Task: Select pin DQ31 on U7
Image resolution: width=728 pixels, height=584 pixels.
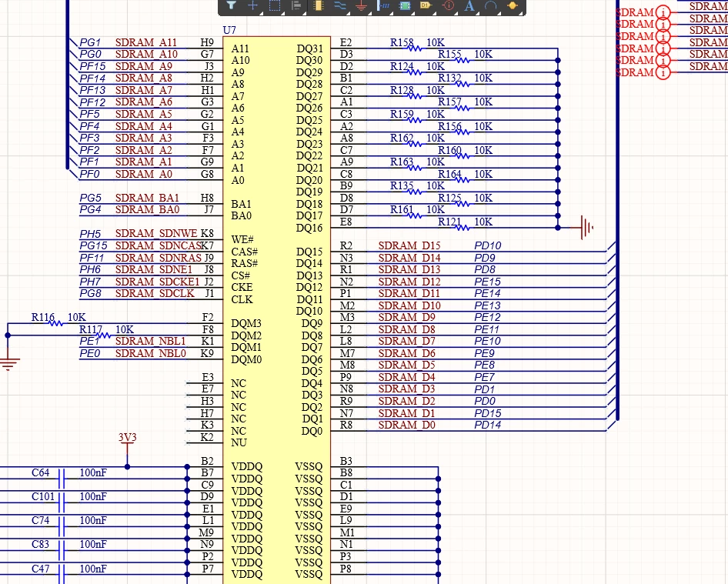Action: click(309, 48)
